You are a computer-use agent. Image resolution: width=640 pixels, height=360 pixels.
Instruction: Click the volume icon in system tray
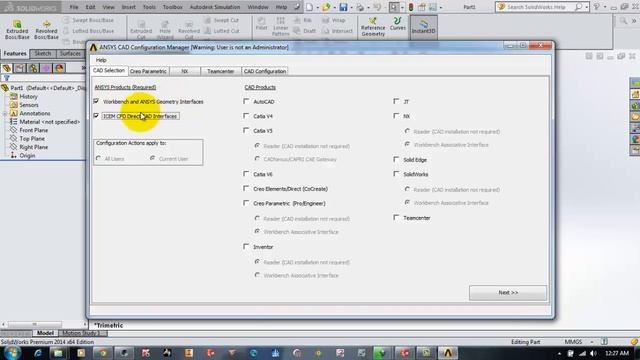pos(593,353)
